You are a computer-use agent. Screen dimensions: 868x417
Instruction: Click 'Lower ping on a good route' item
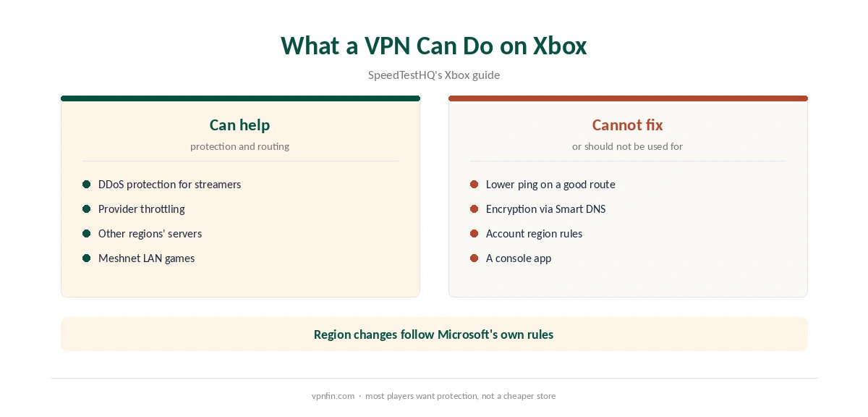550,184
